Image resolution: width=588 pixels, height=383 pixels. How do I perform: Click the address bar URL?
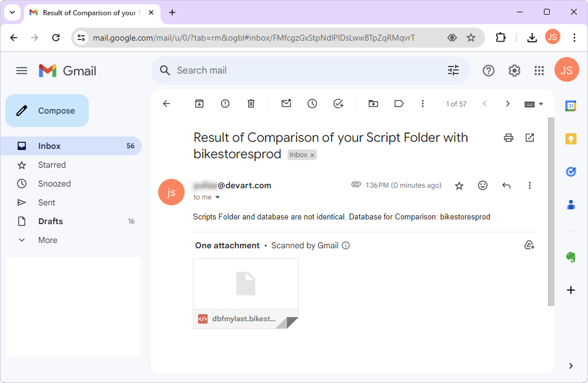pyautogui.click(x=254, y=38)
